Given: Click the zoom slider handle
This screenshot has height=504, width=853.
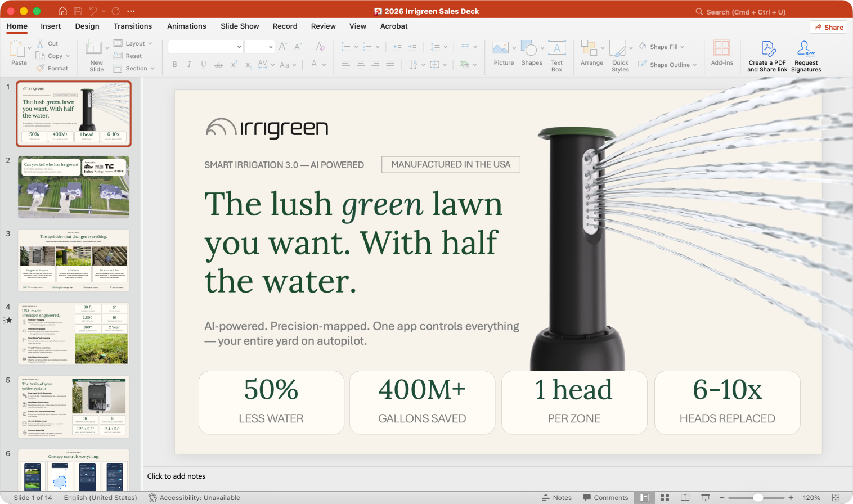Looking at the screenshot, I should (x=758, y=498).
